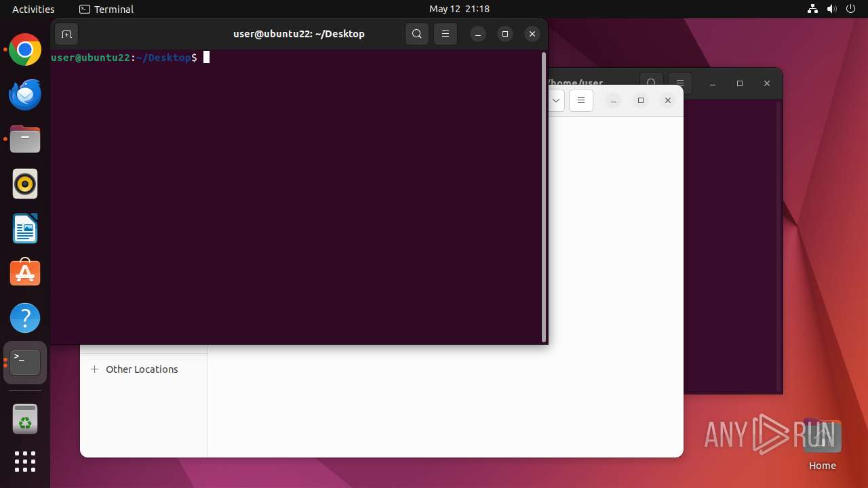
Task: Open Help from the dock
Action: point(25,318)
